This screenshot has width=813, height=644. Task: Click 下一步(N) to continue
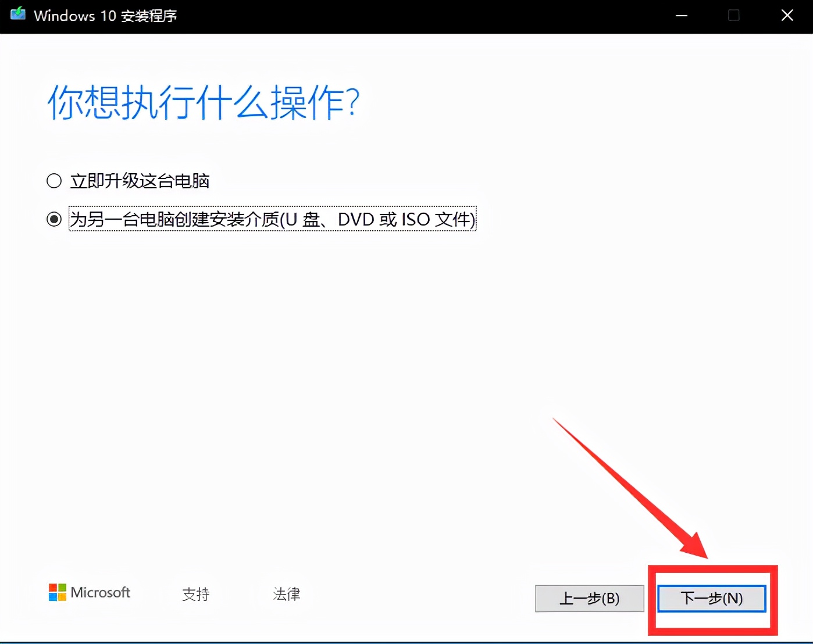pyautogui.click(x=711, y=599)
